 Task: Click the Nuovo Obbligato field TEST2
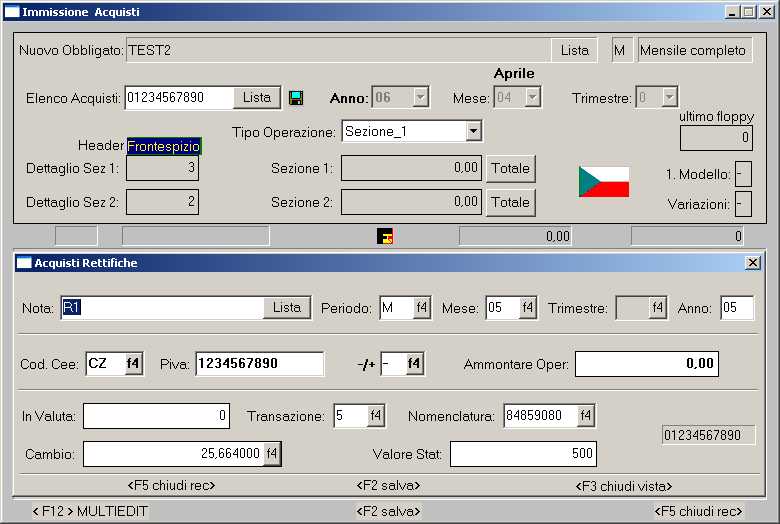pos(338,50)
